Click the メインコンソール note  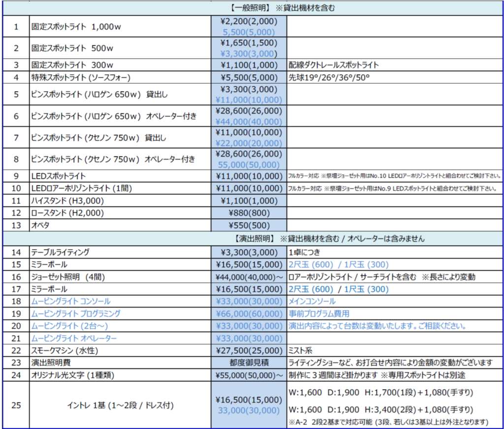click(x=312, y=301)
